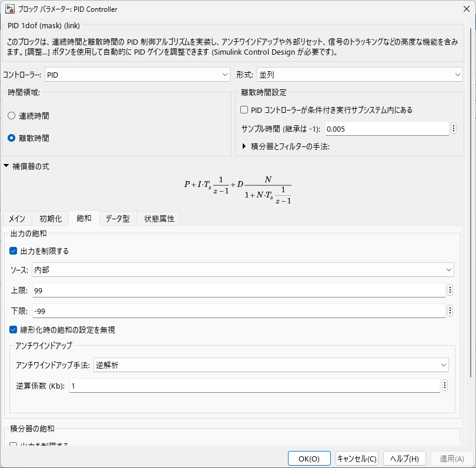Image resolution: width=476 pixels, height=468 pixels.
Task: Open the options menu beside サンプル時間 field
Action: click(x=454, y=128)
